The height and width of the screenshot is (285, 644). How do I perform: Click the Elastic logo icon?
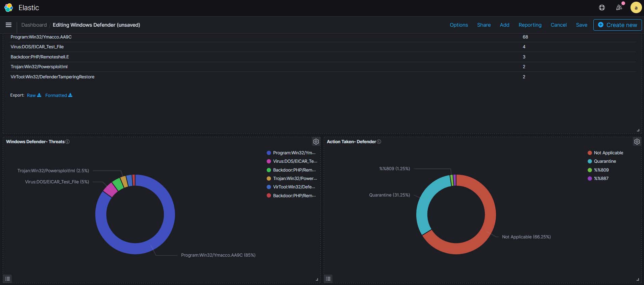click(x=8, y=7)
